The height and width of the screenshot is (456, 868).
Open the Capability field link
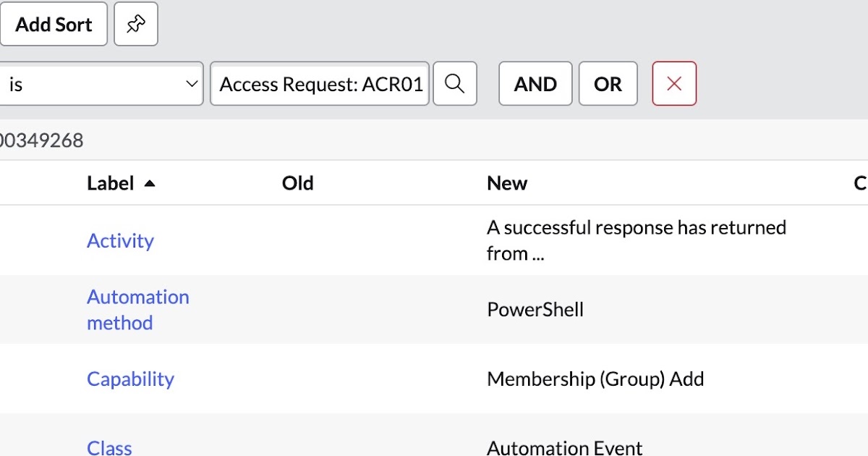pos(130,379)
